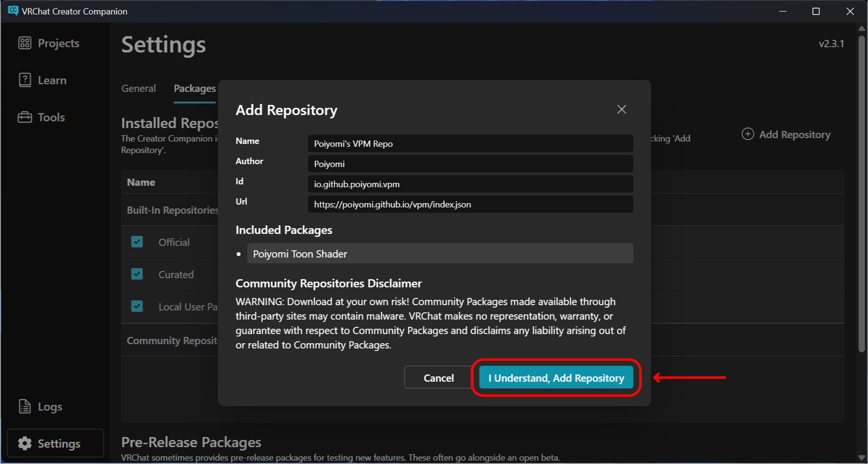Click the Url field with index.json link
Screen dimensions: 868x464
[470, 205]
